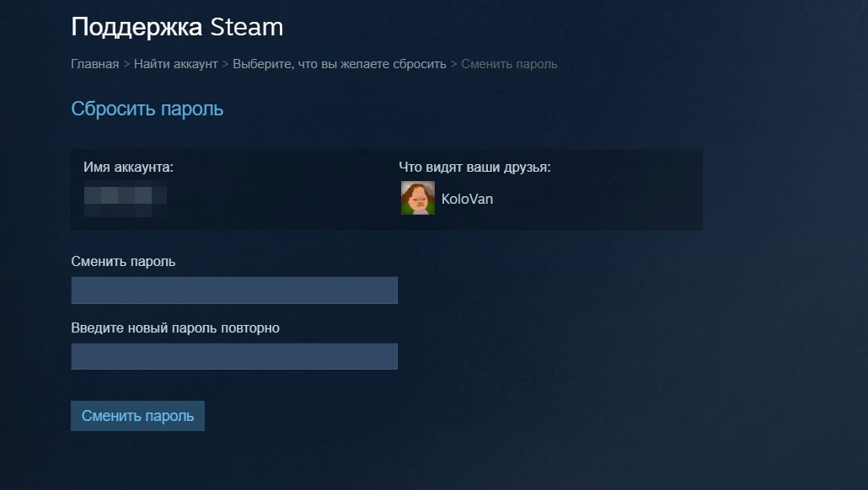Image resolution: width=868 pixels, height=490 pixels.
Task: Click the word Поддержка in the page title
Action: click(138, 29)
